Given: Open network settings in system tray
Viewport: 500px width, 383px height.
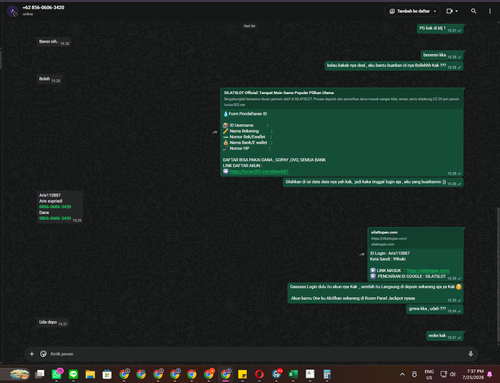Looking at the screenshot, I should [443, 374].
